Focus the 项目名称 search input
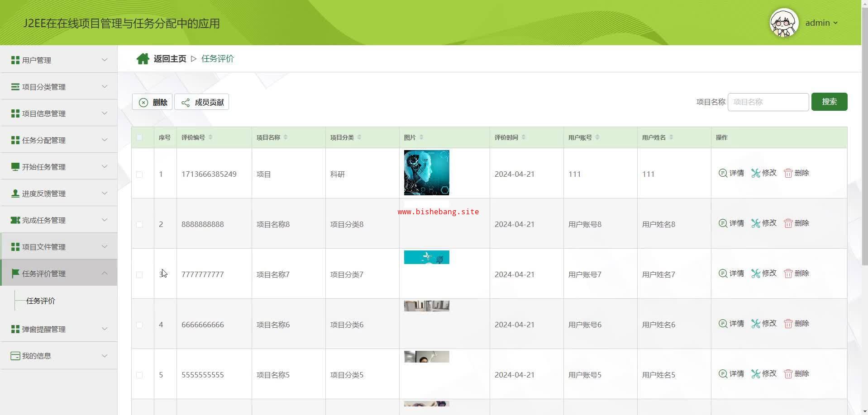This screenshot has height=415, width=868. point(768,102)
